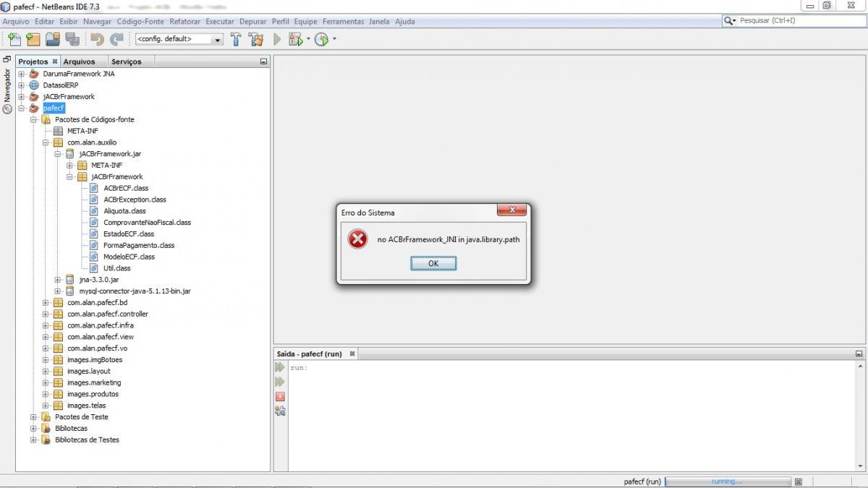Click the Clean and Build icon
This screenshot has height=488, width=868.
[255, 39]
